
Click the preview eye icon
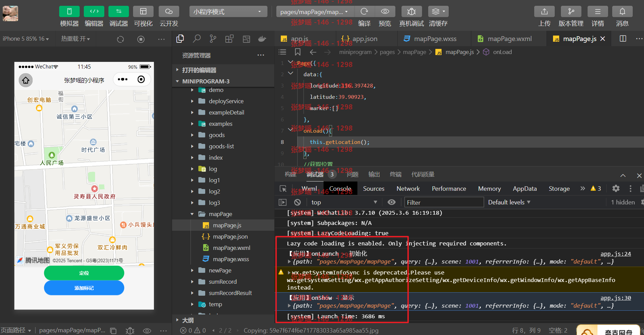click(x=385, y=12)
